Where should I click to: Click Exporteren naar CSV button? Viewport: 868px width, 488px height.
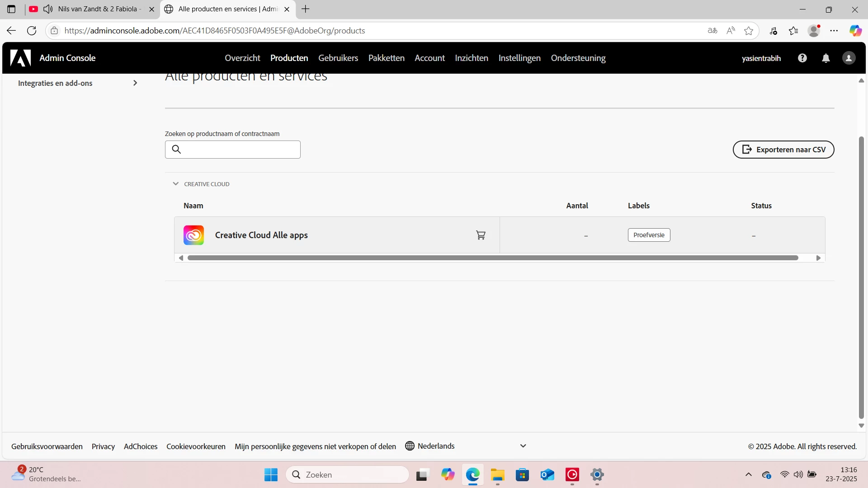tap(783, 150)
